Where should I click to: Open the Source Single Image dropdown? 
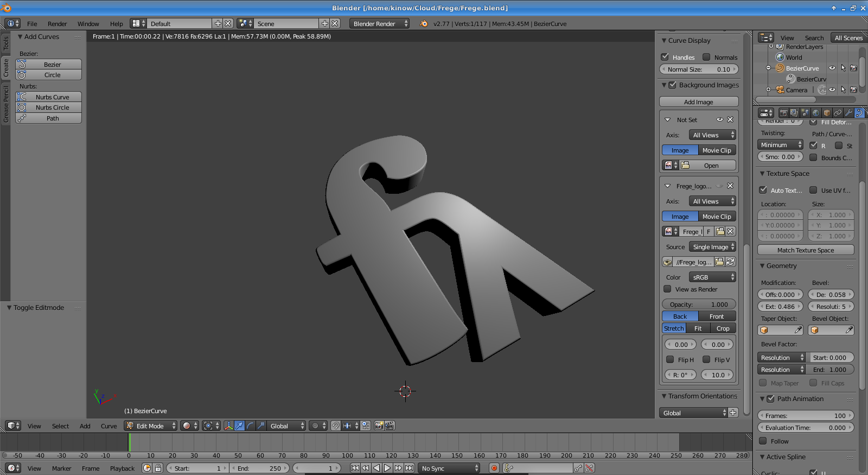point(712,246)
